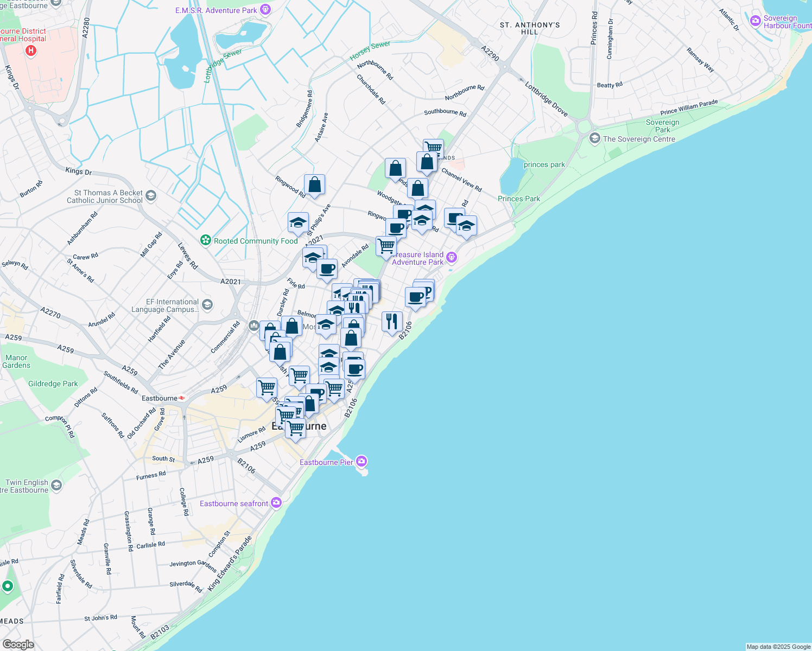Click the Rooted Community Food marker
This screenshot has height=651, width=812.
205,240
